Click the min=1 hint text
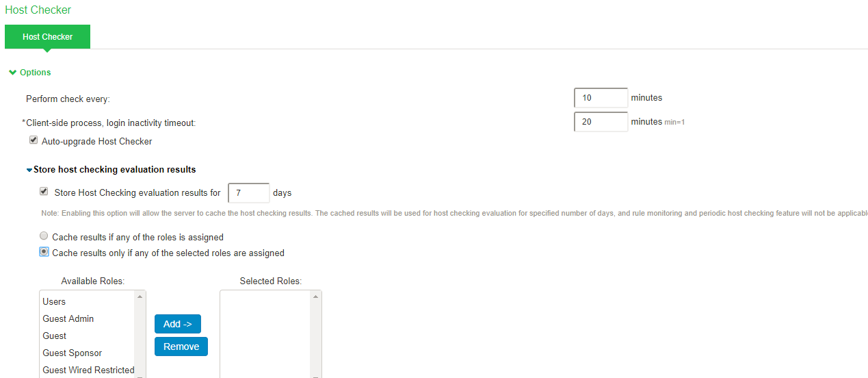868x378 pixels. (675, 123)
